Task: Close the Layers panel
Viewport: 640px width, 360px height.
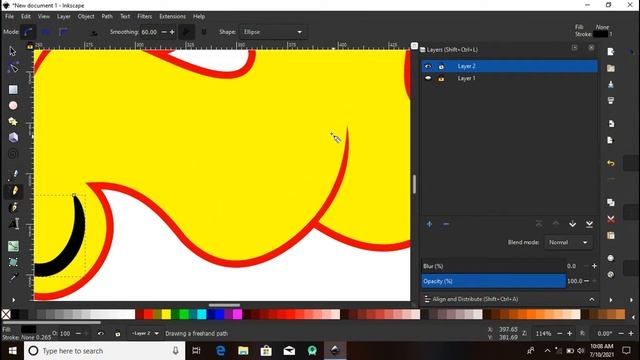Action: pos(591,48)
